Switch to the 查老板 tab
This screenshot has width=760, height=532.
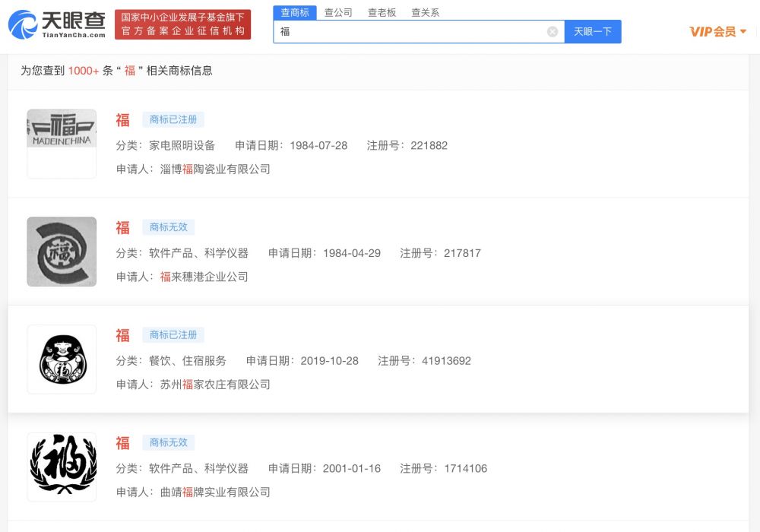[382, 13]
